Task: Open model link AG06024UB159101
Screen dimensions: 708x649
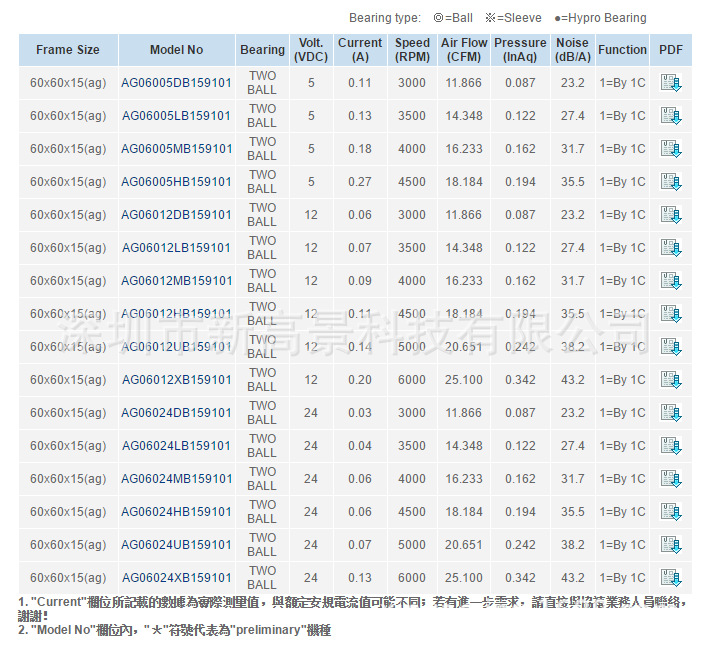Action: (x=177, y=545)
